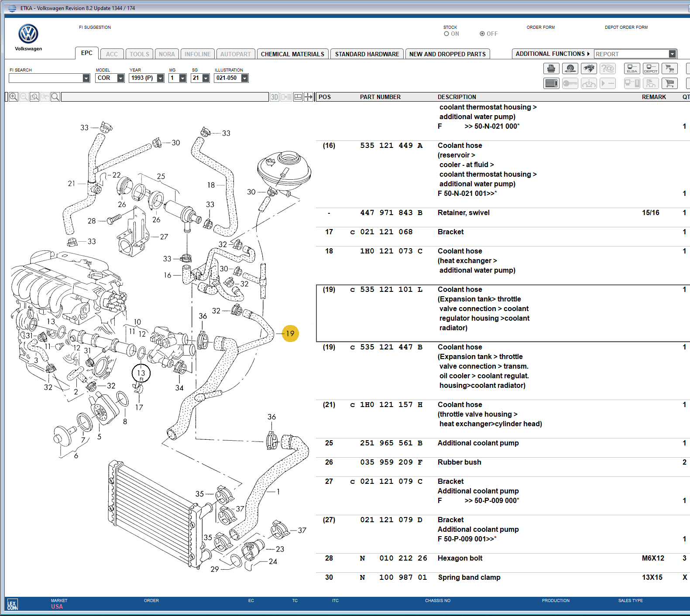The height and width of the screenshot is (616, 690).
Task: Click the parts list view icon
Action: click(x=551, y=83)
